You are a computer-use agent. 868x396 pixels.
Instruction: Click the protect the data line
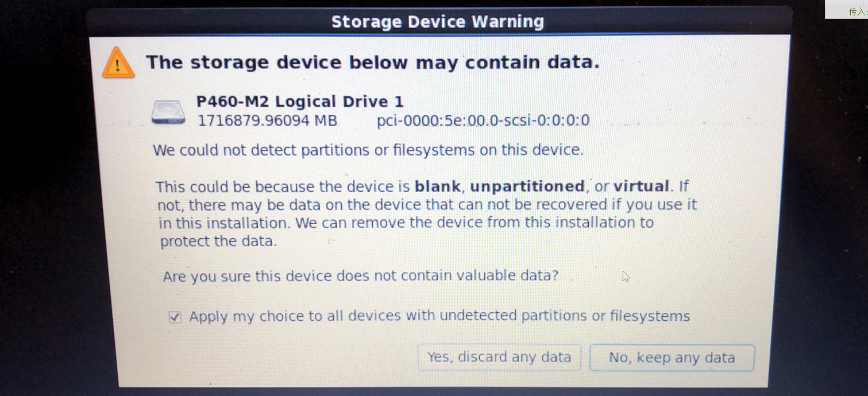[x=218, y=241]
